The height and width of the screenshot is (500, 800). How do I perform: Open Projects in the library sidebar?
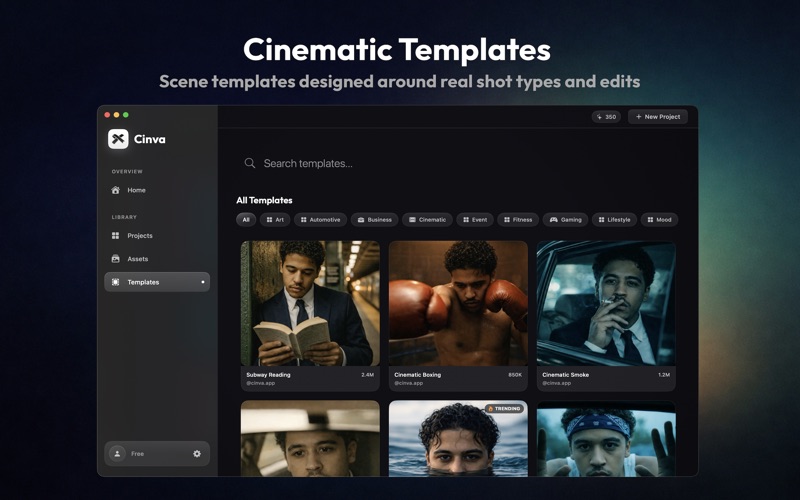point(157,236)
